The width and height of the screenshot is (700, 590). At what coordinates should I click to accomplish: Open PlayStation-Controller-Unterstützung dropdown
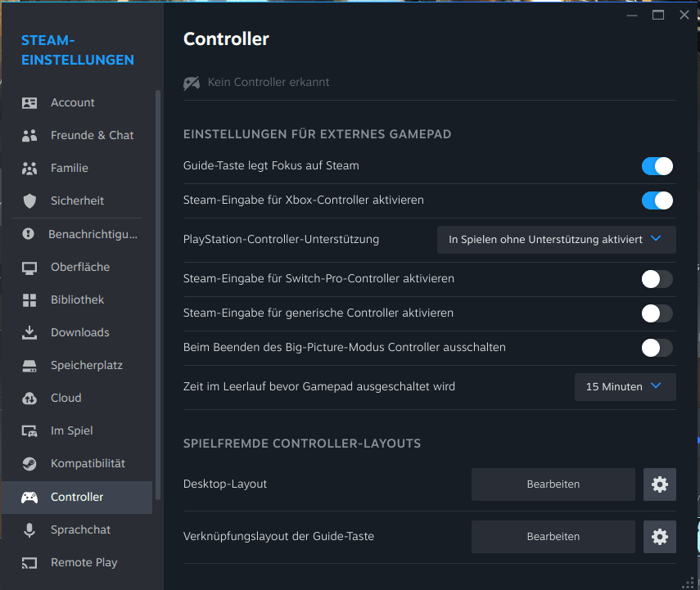pyautogui.click(x=556, y=240)
